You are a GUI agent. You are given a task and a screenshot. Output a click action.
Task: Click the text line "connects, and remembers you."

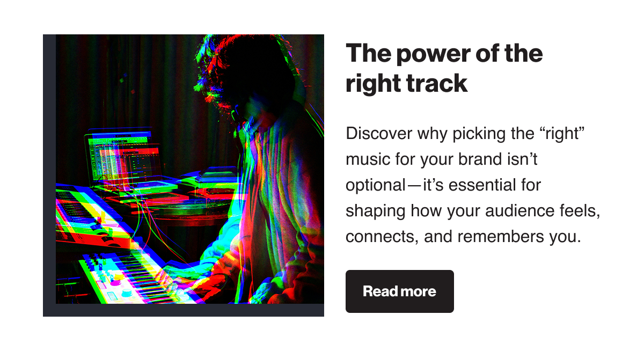pyautogui.click(x=464, y=236)
